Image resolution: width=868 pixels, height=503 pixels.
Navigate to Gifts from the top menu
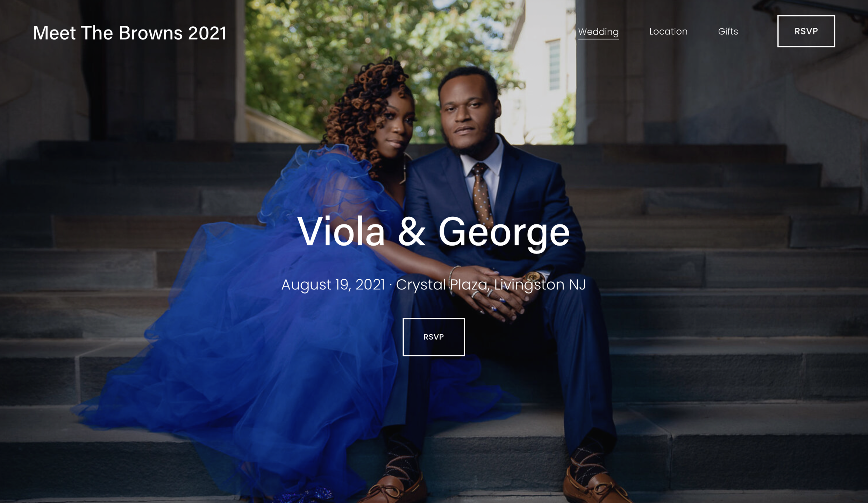pyautogui.click(x=728, y=31)
